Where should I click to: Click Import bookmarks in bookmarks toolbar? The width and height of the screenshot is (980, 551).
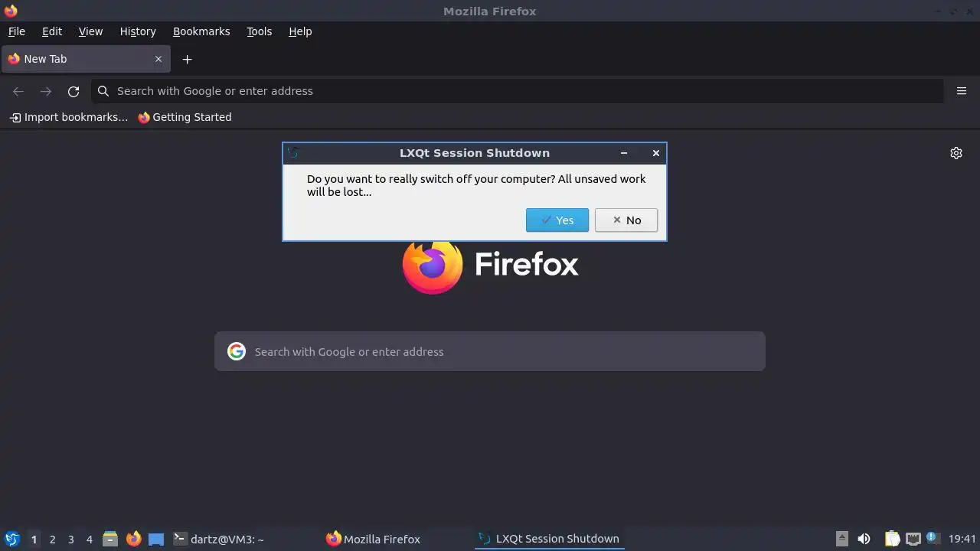(69, 117)
